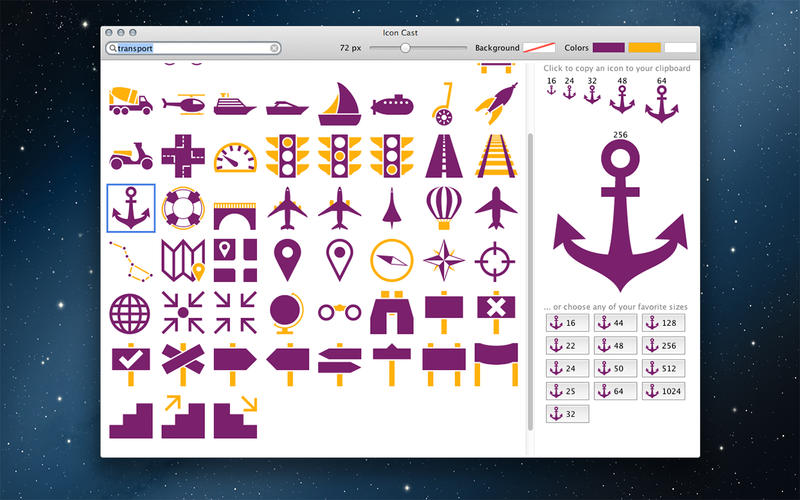Screen dimensions: 800x500
Task: Copy anchor at favorite size 512
Action: [663, 368]
